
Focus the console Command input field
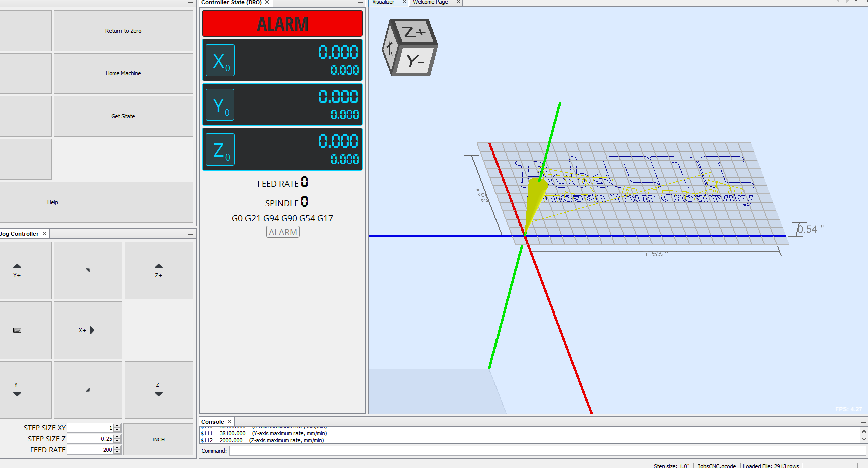(548, 451)
